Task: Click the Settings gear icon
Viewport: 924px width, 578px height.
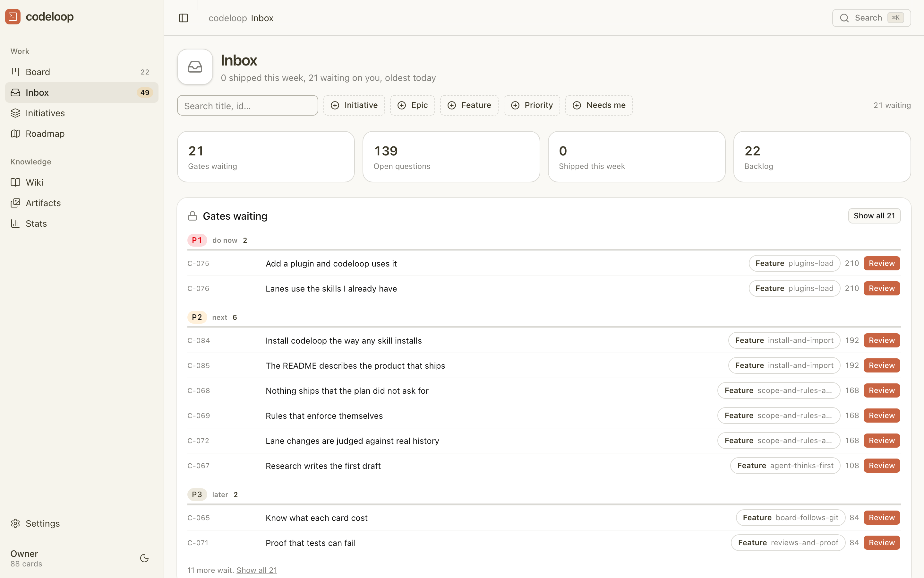Action: 15,523
